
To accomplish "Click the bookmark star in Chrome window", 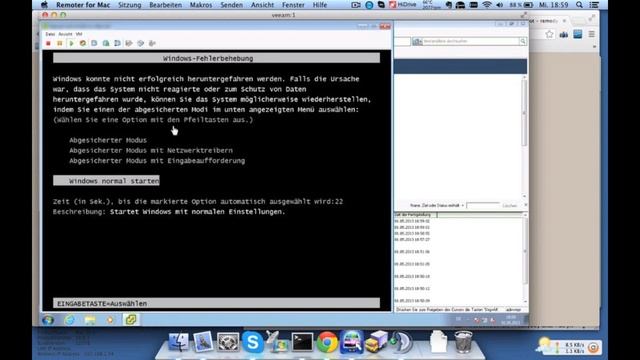I will tap(549, 35).
